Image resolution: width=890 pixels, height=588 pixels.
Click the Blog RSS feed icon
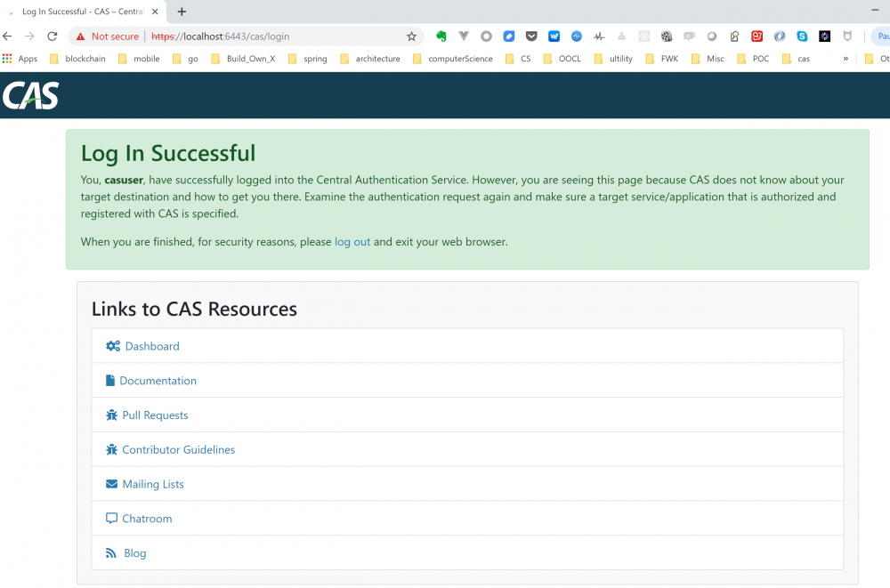[x=110, y=552]
